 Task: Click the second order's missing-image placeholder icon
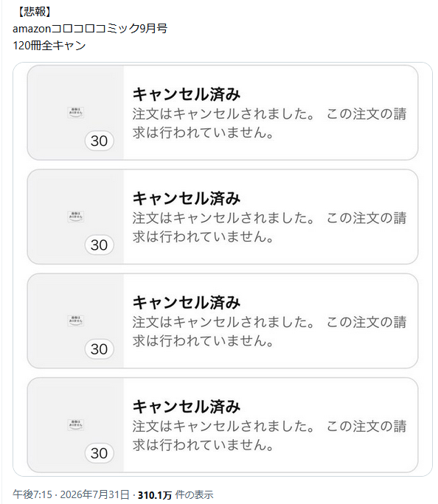[x=75, y=217]
